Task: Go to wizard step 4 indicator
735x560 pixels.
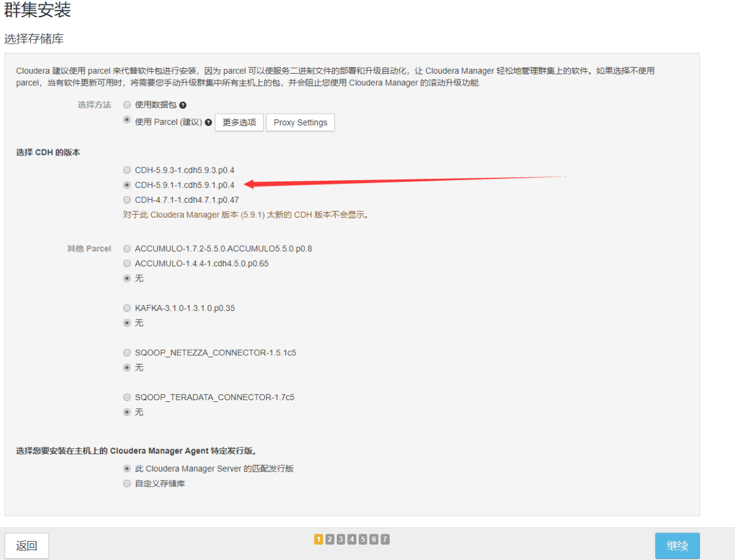Action: pyautogui.click(x=352, y=539)
